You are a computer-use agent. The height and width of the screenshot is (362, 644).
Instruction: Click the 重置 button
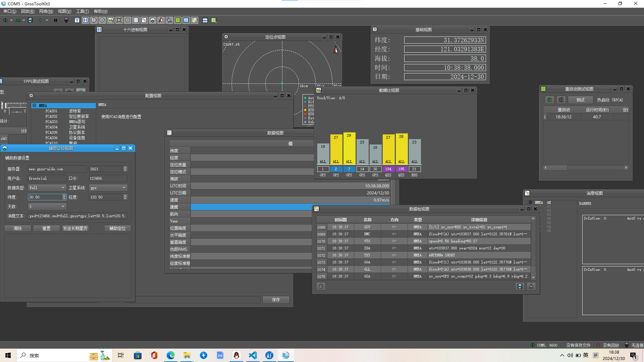(46, 228)
